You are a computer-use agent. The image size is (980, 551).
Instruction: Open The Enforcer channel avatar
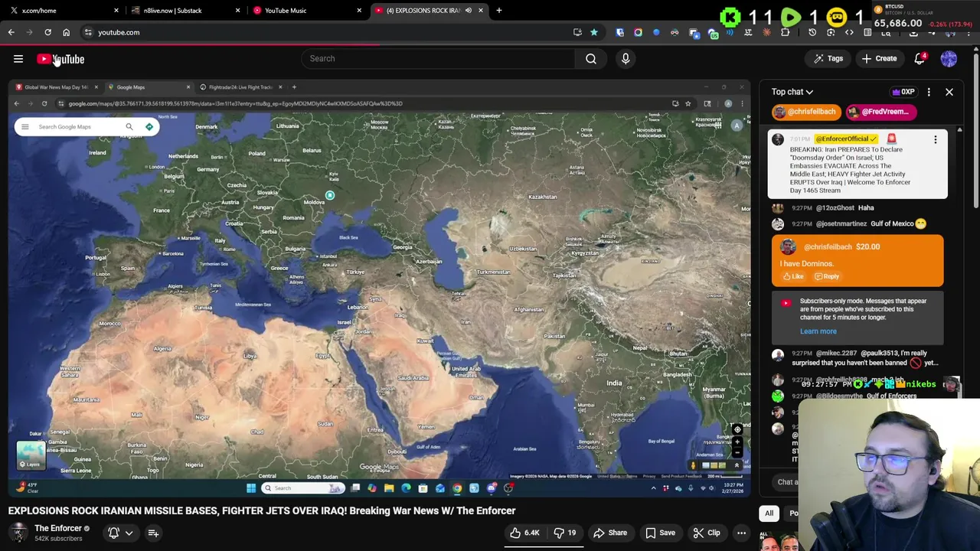click(18, 533)
